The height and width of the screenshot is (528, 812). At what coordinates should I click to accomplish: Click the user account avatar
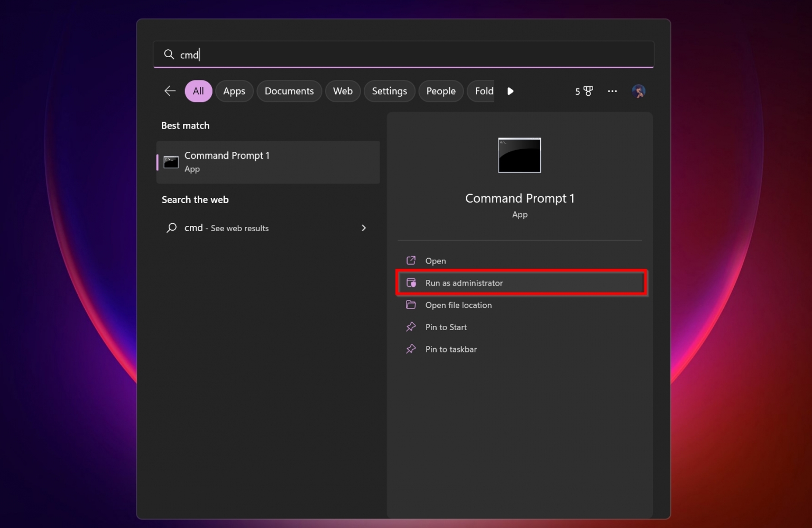point(639,91)
